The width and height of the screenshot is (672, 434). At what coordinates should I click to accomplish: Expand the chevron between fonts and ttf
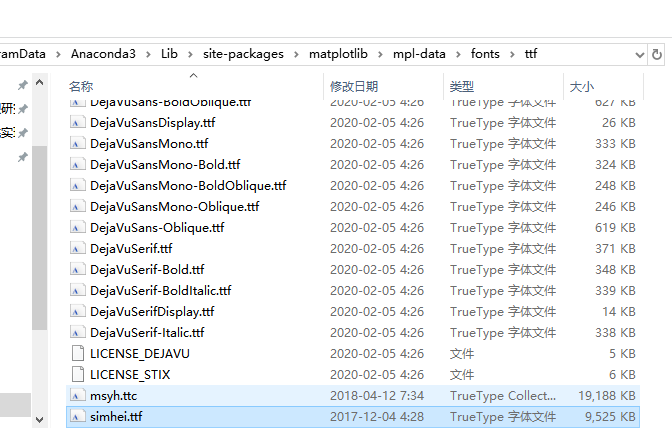tap(512, 54)
